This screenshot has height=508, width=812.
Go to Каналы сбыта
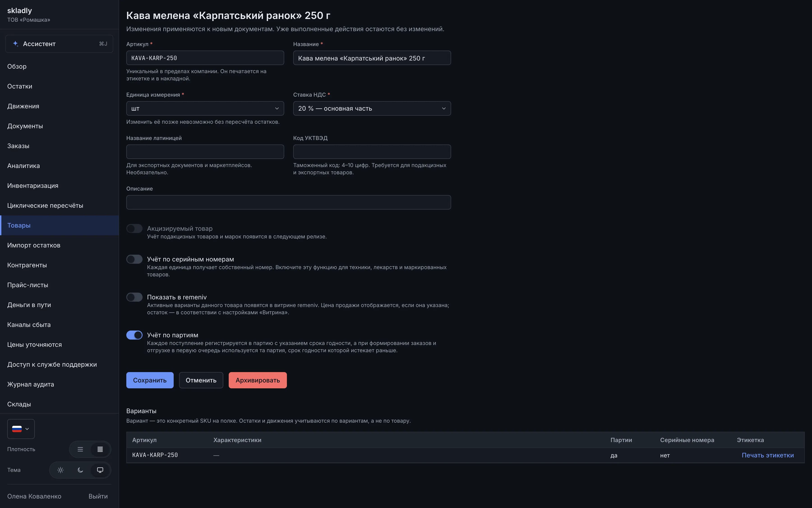[59, 325]
